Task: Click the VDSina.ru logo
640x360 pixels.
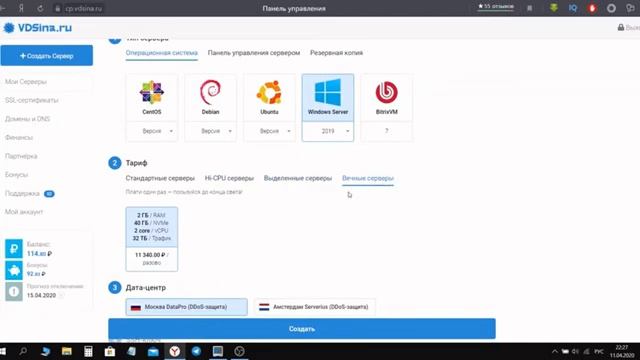Action: (x=38, y=28)
